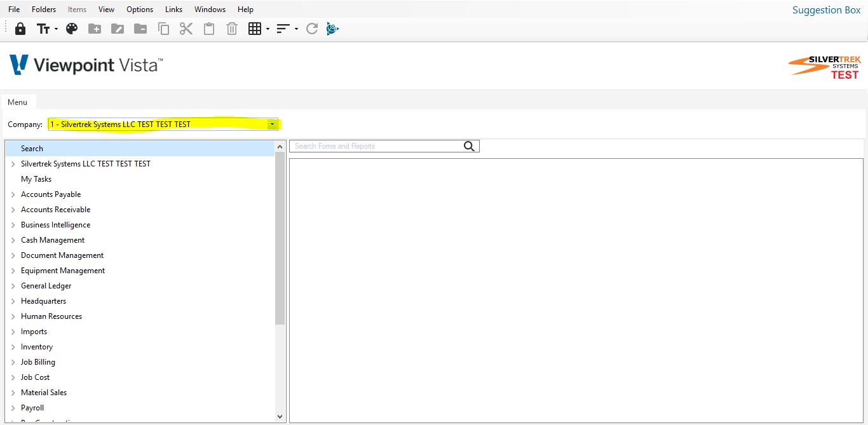Screen dimensions: 868x425
Task: Expand the Human Resources node
Action: (x=13, y=316)
